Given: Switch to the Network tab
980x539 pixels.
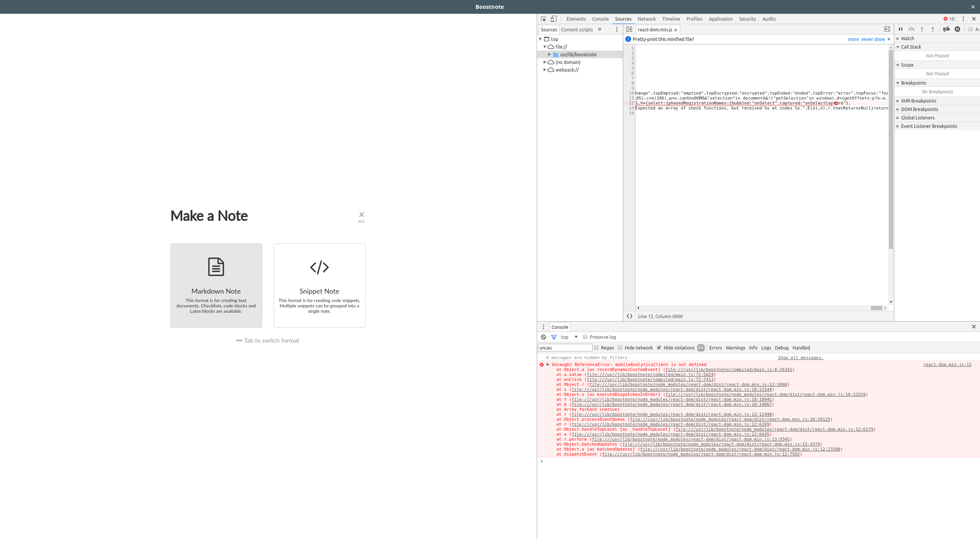Looking at the screenshot, I should (x=646, y=19).
